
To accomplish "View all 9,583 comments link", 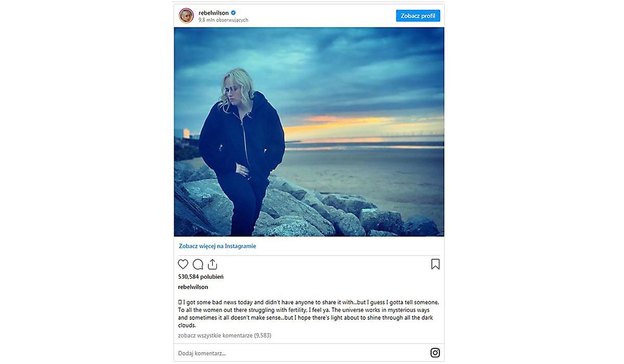I will [225, 335].
